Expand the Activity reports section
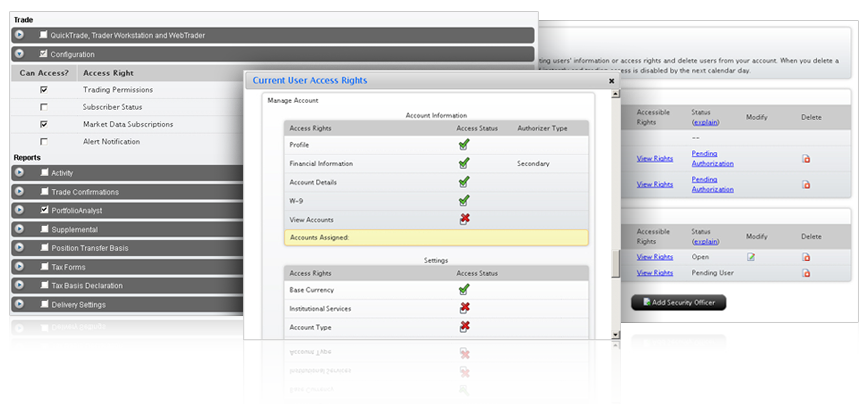 click(20, 173)
